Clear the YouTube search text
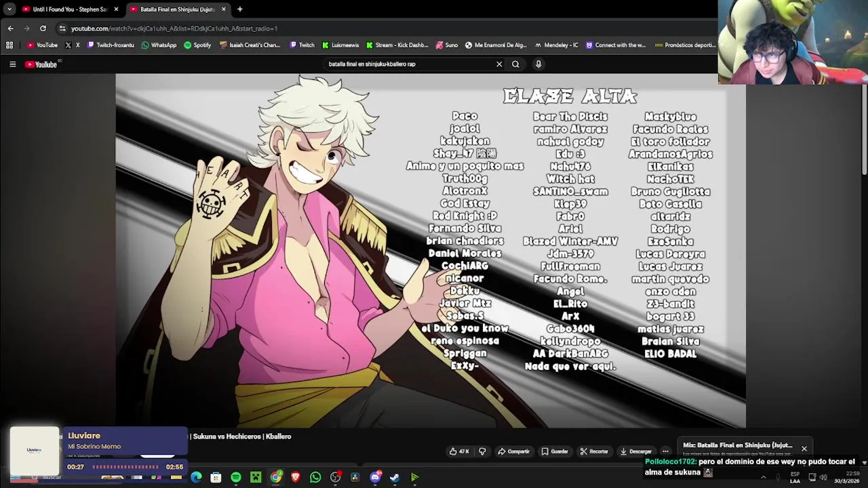Image resolution: width=868 pixels, height=488 pixels. 499,64
